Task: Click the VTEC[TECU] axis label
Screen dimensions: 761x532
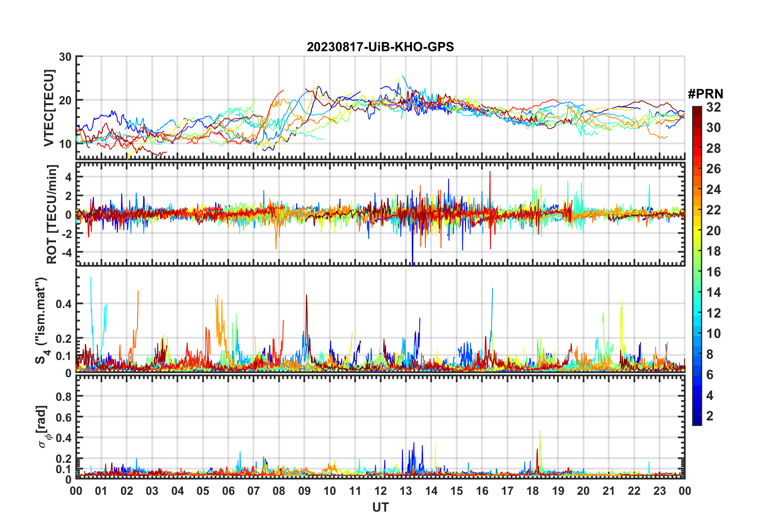Action: 49,108
